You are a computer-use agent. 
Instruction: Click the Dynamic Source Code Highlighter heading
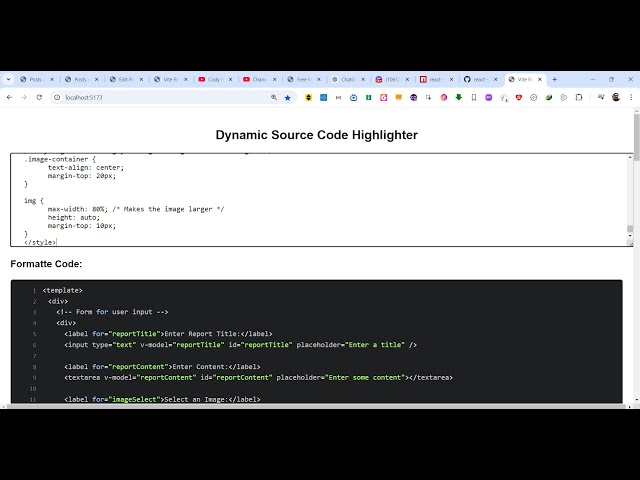316,135
